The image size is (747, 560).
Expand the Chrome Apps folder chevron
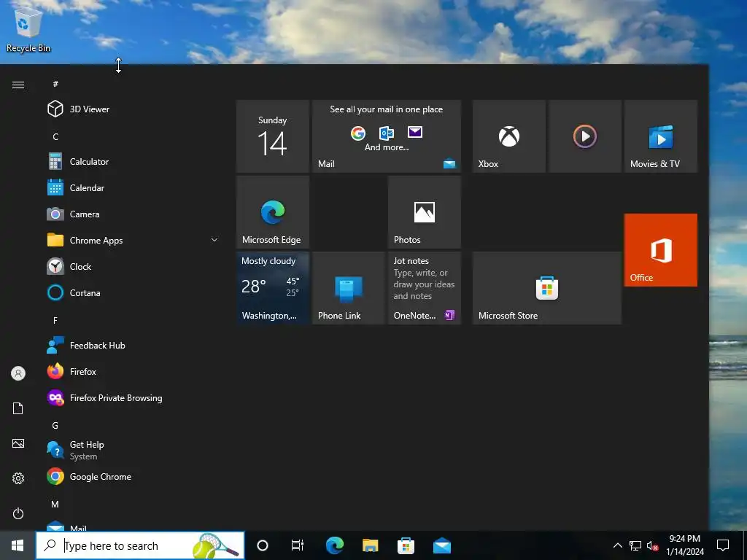tap(214, 240)
